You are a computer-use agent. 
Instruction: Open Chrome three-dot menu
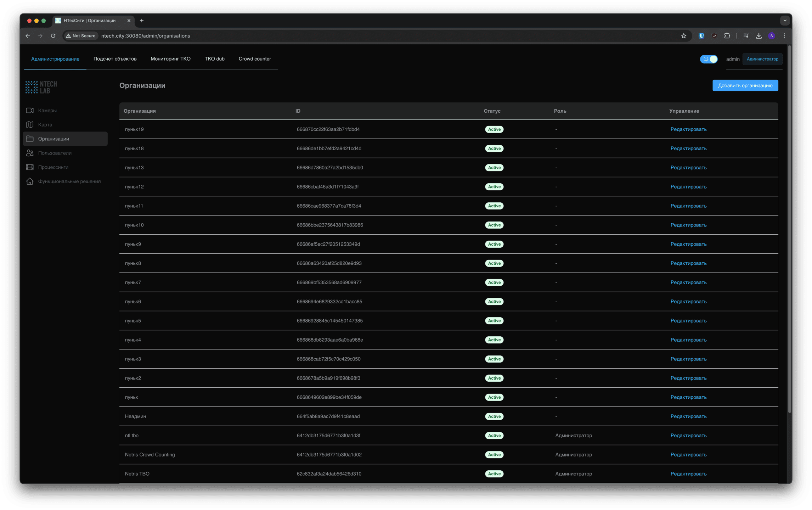tap(784, 36)
